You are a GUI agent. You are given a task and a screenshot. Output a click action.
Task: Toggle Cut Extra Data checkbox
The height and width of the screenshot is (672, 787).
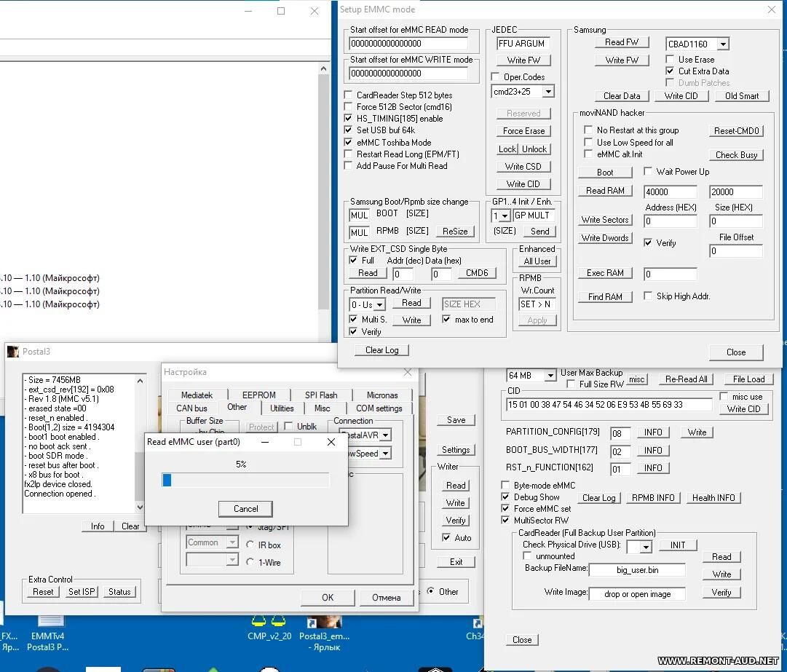click(x=670, y=71)
